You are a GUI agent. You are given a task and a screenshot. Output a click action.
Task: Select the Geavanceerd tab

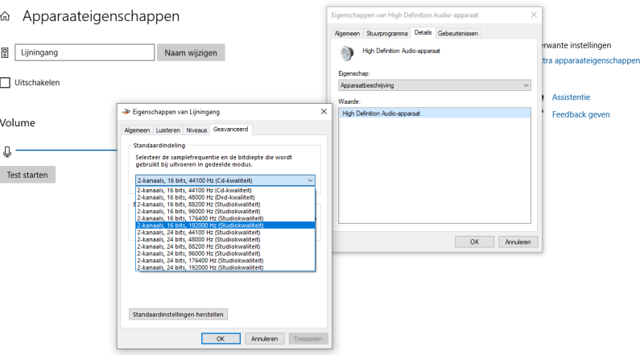point(230,129)
